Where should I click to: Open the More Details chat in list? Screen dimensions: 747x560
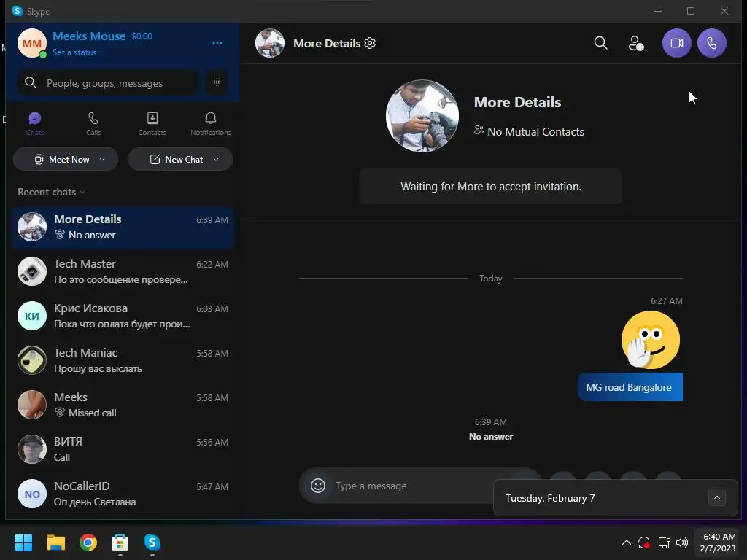123,227
